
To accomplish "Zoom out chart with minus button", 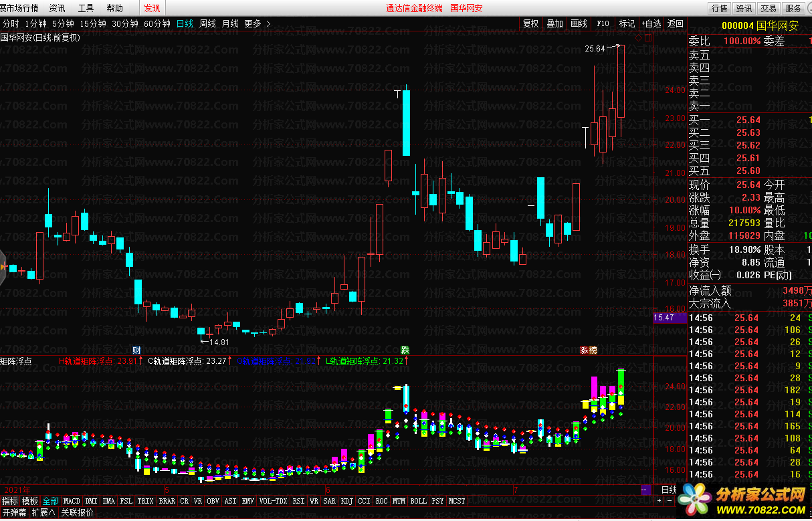I will (x=669, y=500).
